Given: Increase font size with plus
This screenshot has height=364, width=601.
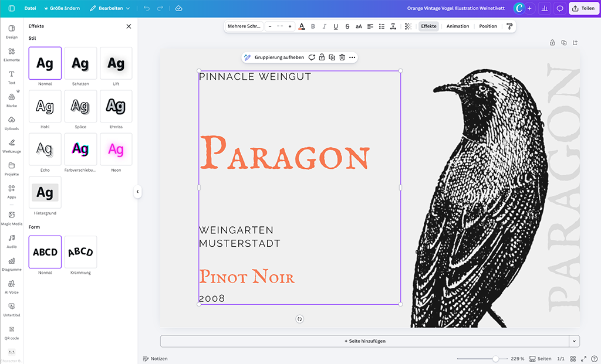Looking at the screenshot, I should click(x=290, y=26).
